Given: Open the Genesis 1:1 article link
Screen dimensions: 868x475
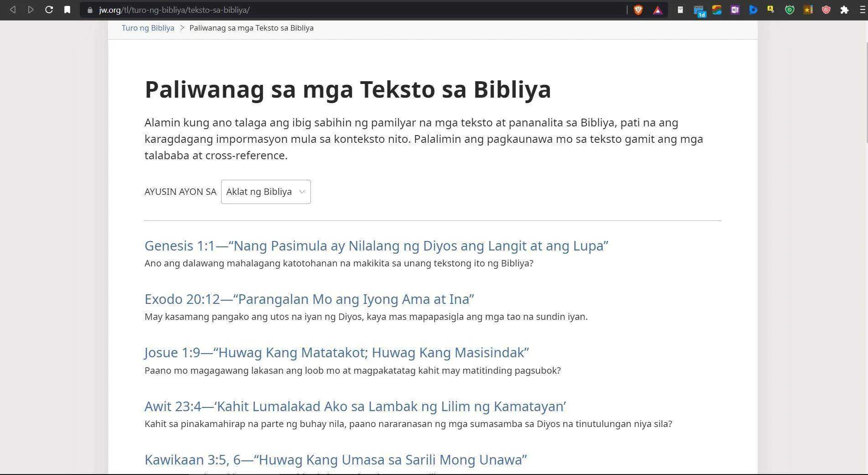Looking at the screenshot, I should point(376,246).
